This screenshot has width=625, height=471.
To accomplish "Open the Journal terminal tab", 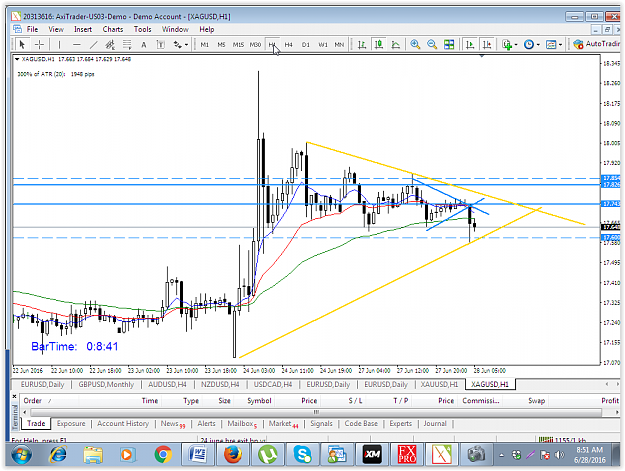I will (434, 423).
